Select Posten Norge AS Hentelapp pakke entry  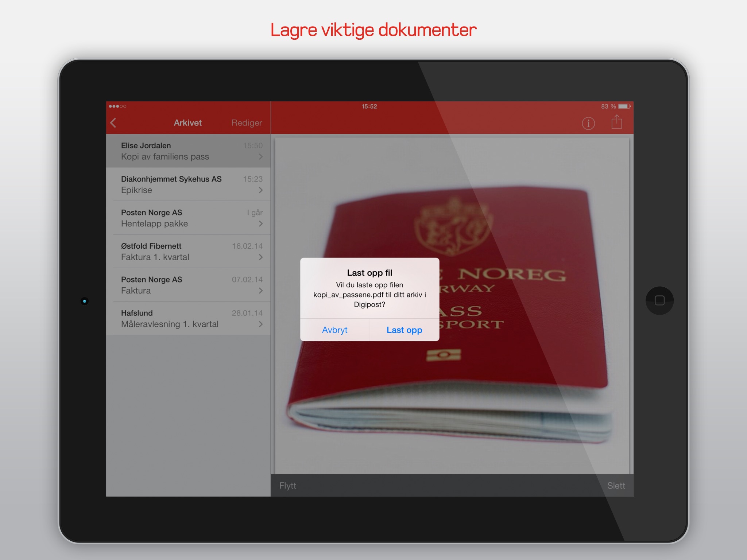(x=188, y=218)
